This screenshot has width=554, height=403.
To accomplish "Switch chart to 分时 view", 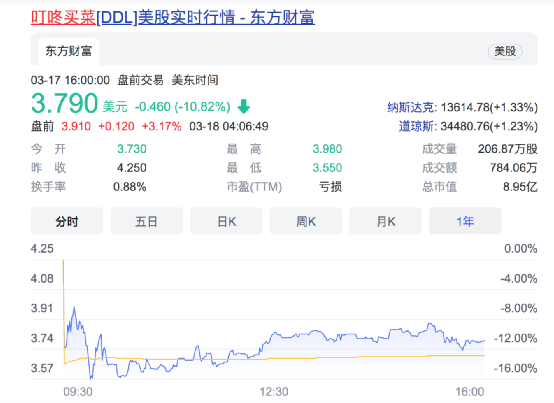I will point(67,221).
